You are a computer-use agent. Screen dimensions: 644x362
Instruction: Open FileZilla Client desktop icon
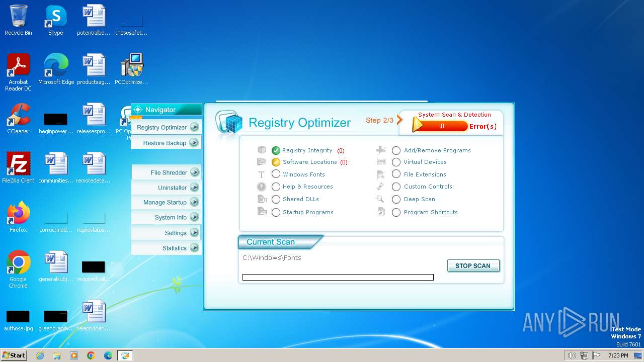(18, 168)
